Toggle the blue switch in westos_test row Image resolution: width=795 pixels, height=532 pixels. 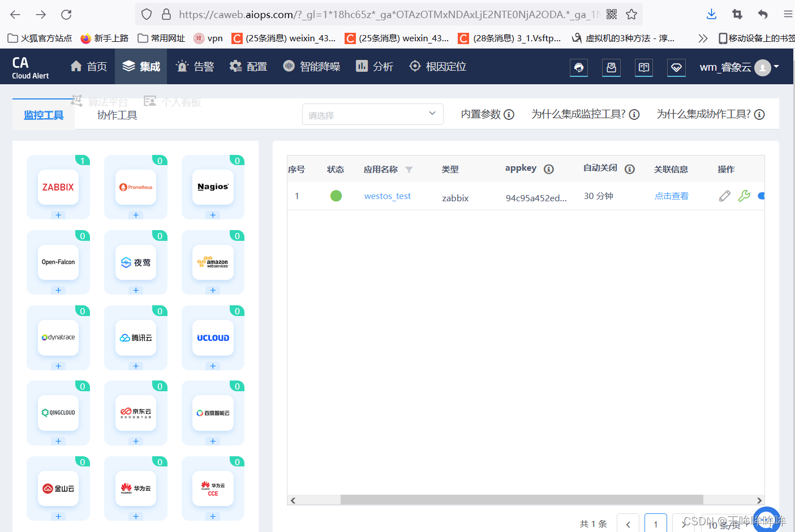pyautogui.click(x=762, y=196)
